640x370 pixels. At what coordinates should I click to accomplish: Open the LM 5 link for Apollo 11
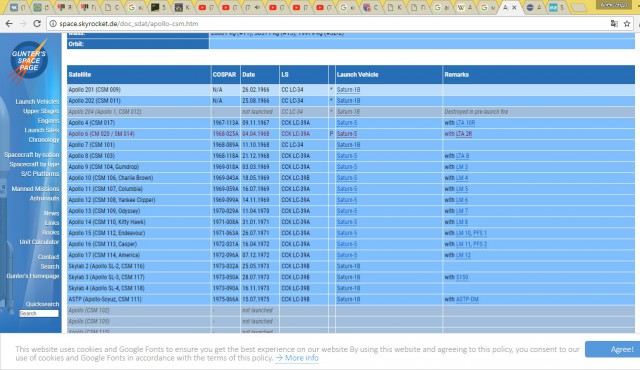point(462,189)
